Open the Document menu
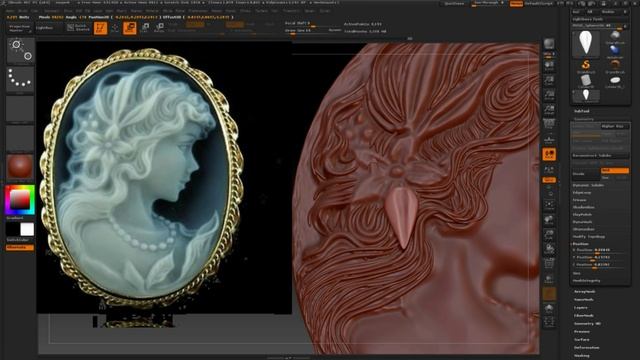Screen dimensions: 640x360 click(51, 11)
